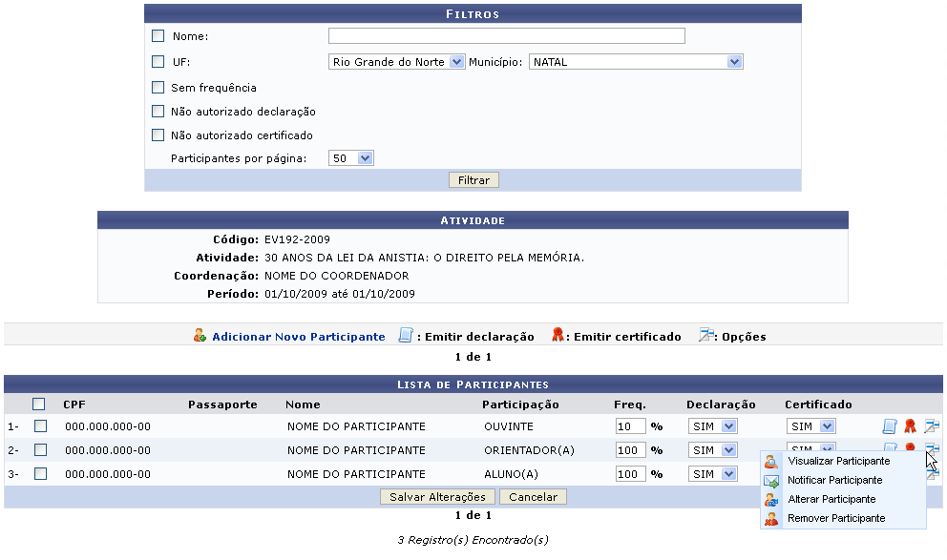Open the options icon for participant 1

(931, 426)
